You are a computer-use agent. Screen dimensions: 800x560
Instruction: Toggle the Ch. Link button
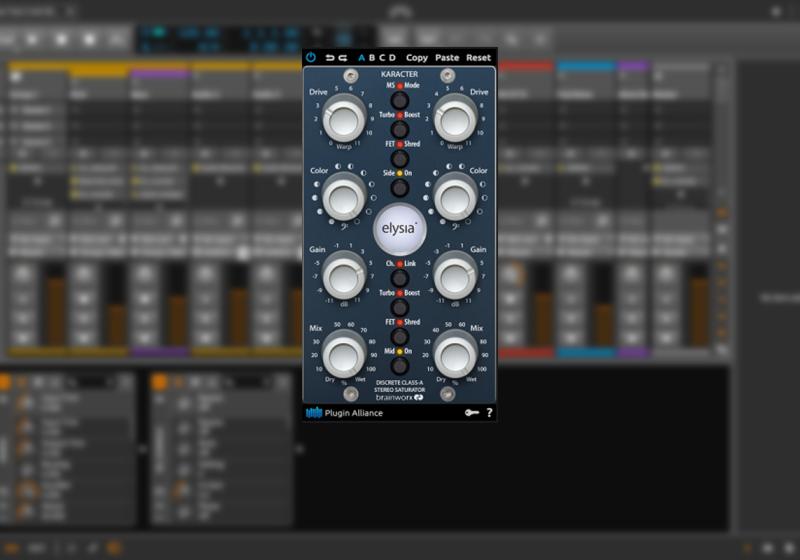tap(399, 278)
